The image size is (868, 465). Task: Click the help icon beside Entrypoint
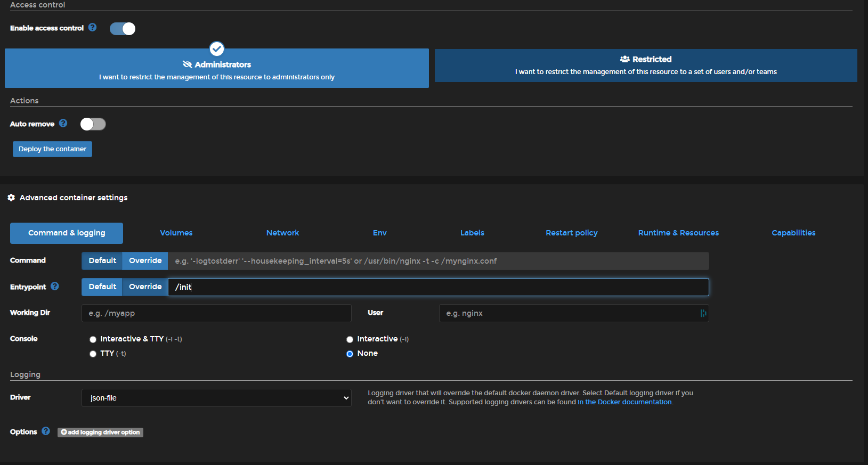[55, 286]
